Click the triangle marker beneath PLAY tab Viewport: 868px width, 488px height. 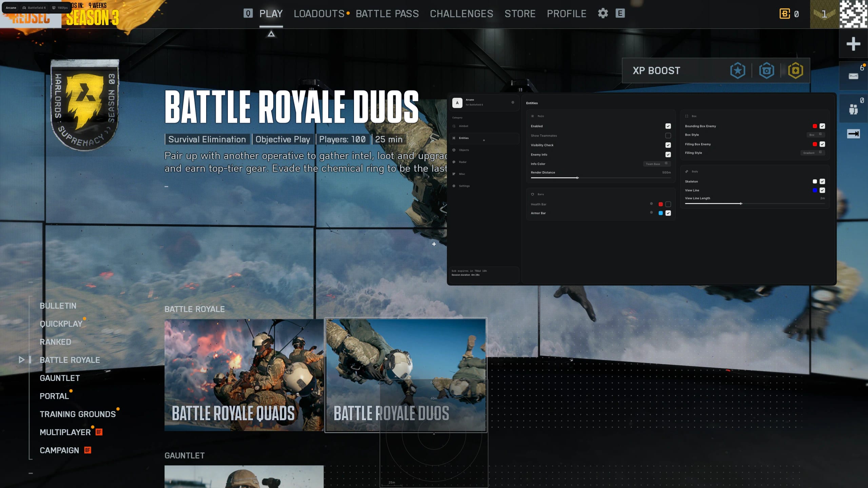(271, 34)
